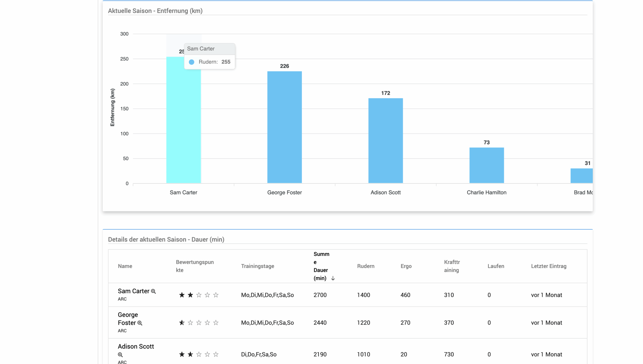
Task: Click the George Foster bar in chart
Action: pyautogui.click(x=284, y=127)
